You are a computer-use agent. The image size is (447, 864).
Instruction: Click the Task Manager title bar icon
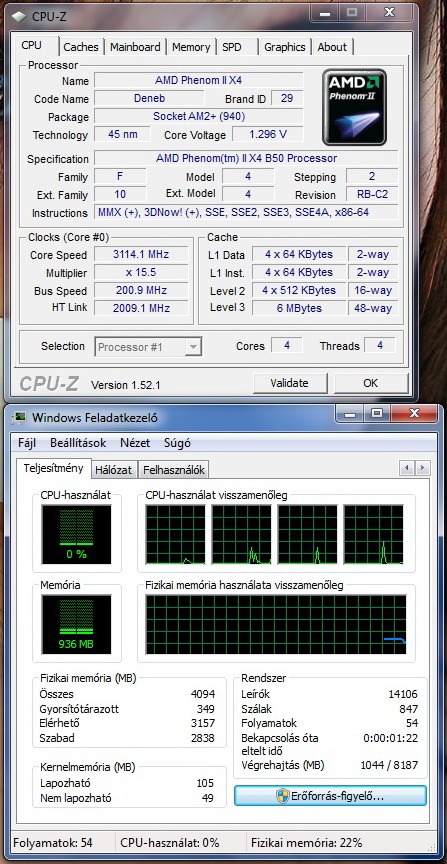[x=20, y=417]
